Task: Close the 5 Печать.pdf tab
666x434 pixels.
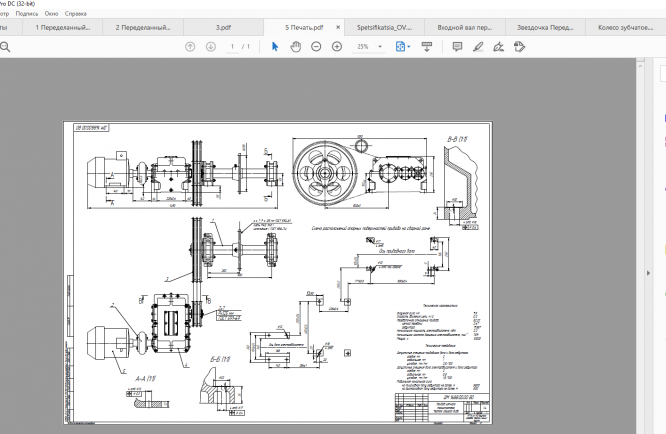Action: click(338, 27)
